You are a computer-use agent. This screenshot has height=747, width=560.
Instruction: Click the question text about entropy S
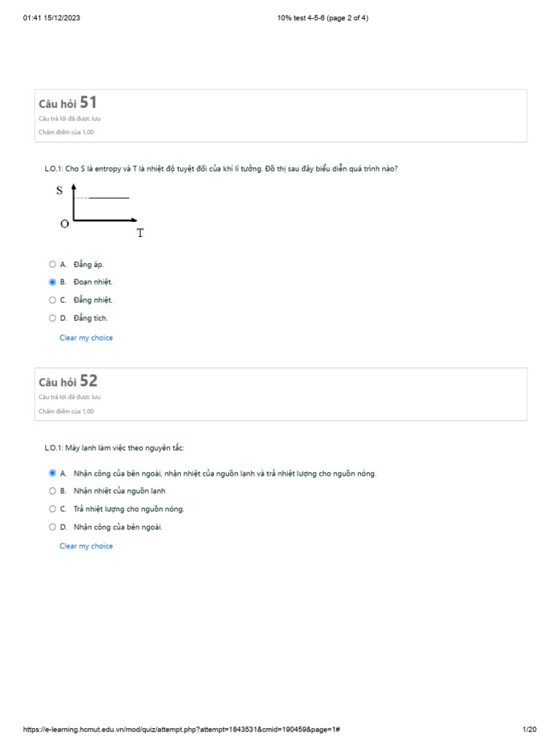tap(221, 169)
